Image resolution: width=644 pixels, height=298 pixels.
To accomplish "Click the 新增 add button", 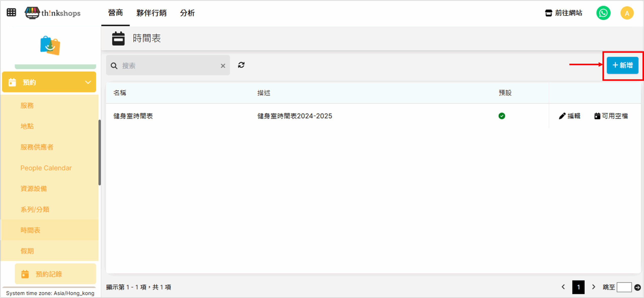I will (x=622, y=65).
